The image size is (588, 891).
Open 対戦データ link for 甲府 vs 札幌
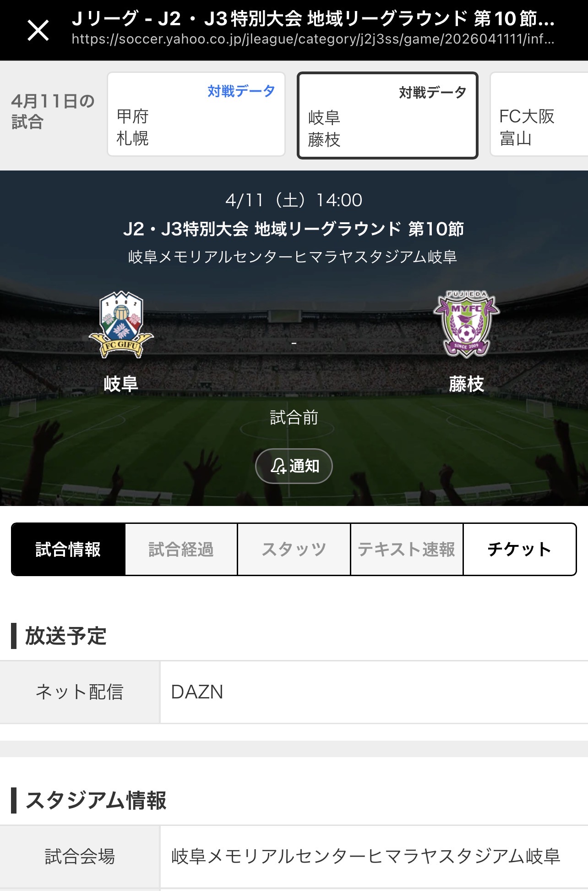click(241, 91)
